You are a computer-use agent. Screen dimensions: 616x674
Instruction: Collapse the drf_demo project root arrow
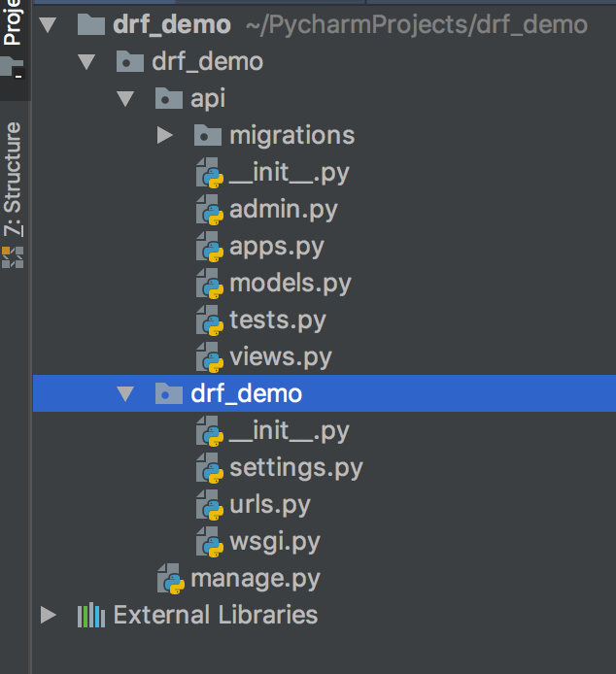48,25
